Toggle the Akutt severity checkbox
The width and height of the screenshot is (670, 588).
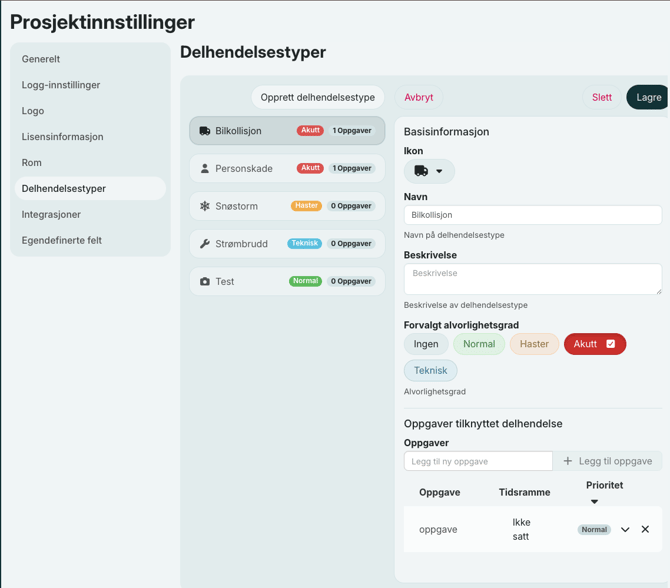611,344
